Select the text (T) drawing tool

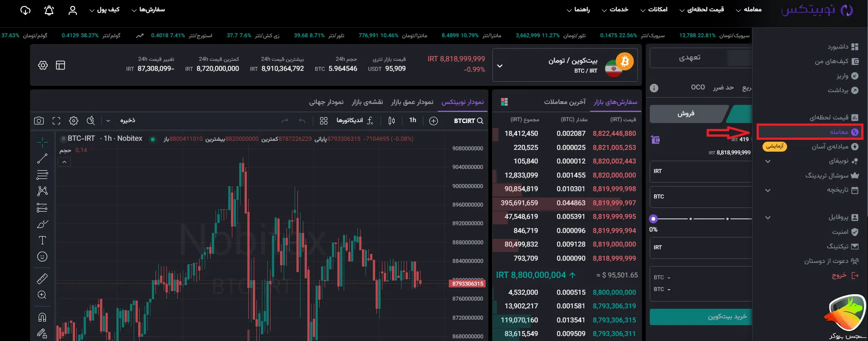[x=42, y=240]
